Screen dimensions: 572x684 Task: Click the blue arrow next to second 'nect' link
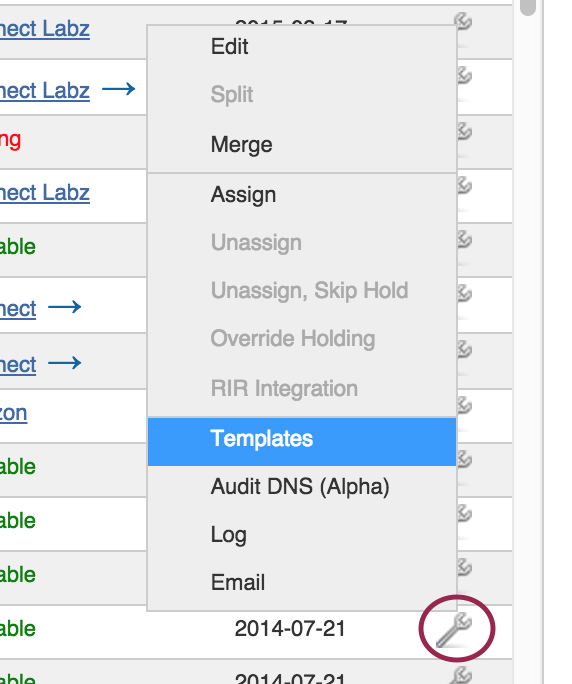65,363
